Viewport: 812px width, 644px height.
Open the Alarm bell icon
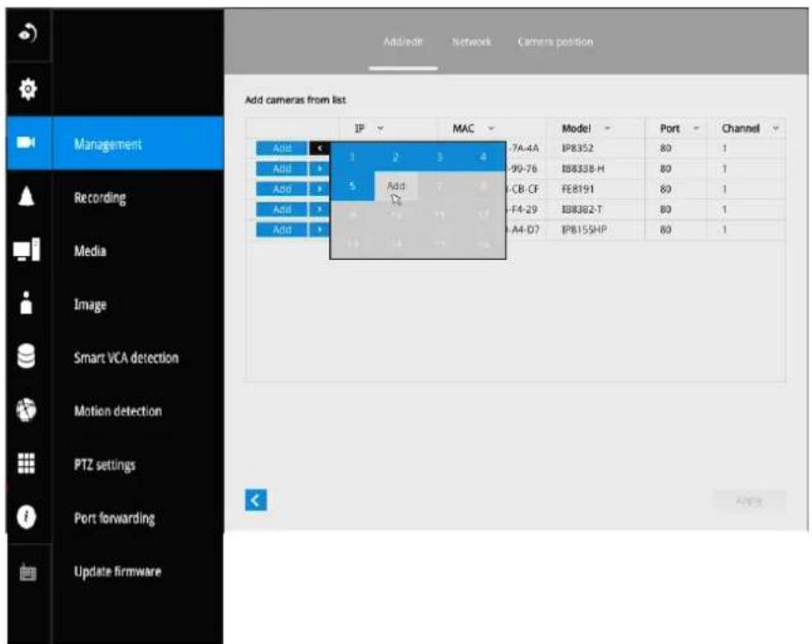pyautogui.click(x=26, y=196)
